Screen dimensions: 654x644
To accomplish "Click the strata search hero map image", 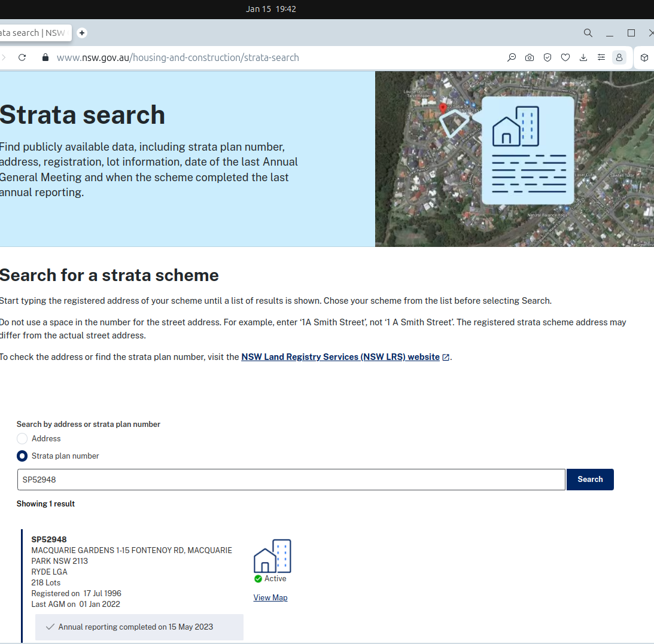I will click(x=514, y=159).
